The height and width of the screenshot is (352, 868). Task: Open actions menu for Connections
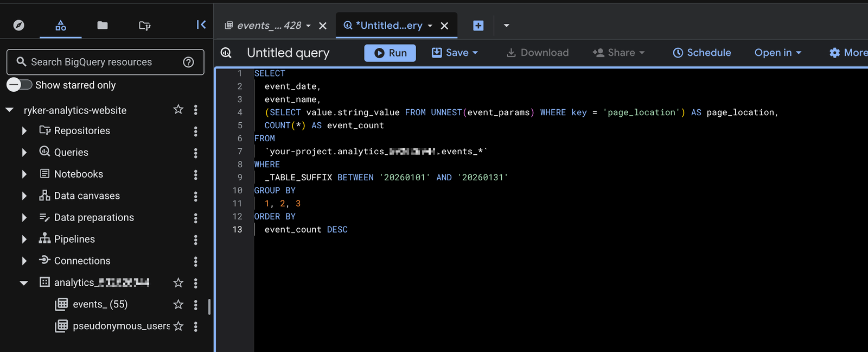click(196, 261)
